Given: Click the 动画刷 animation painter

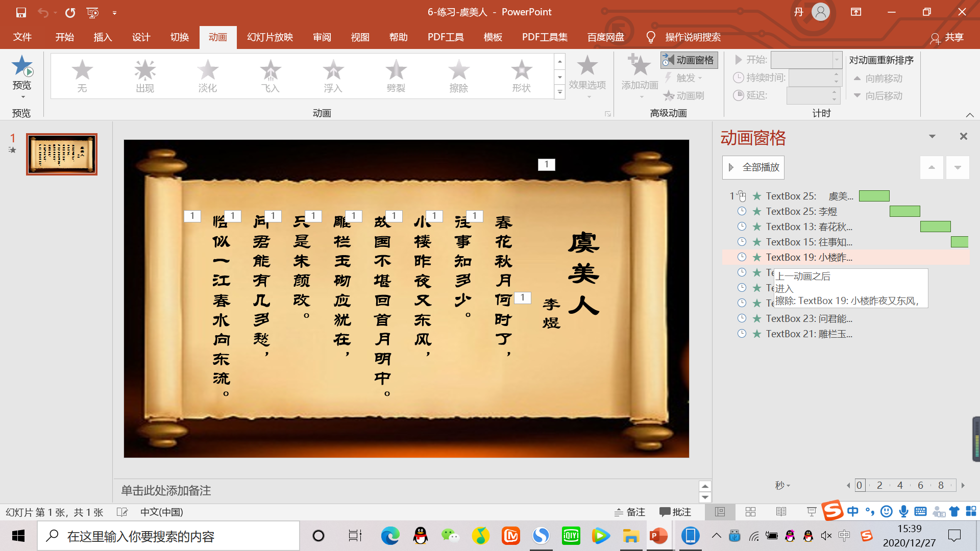Looking at the screenshot, I should (684, 95).
